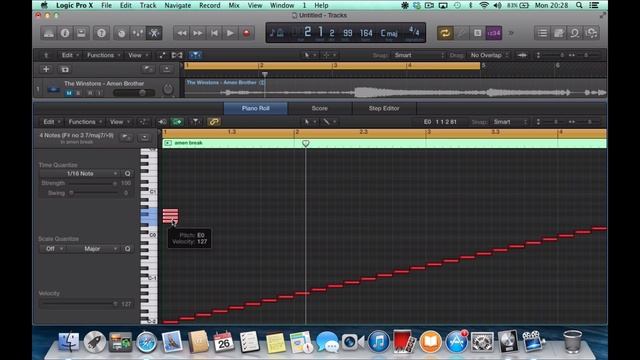
Task: Open the Loop Browser button
Action: [x=575, y=33]
